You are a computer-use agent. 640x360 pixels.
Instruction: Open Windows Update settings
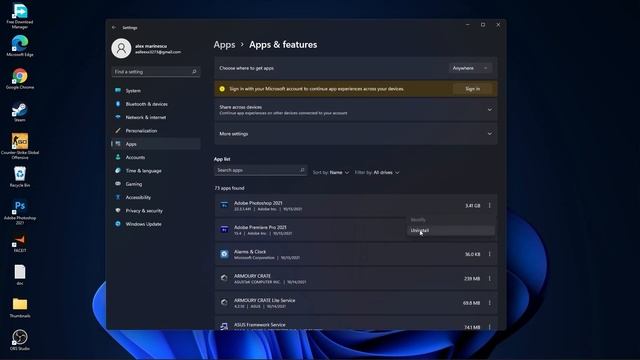tap(156, 224)
